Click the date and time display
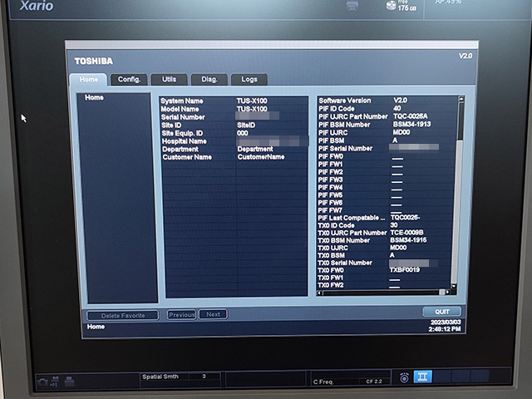The height and width of the screenshot is (399, 532). (445, 326)
